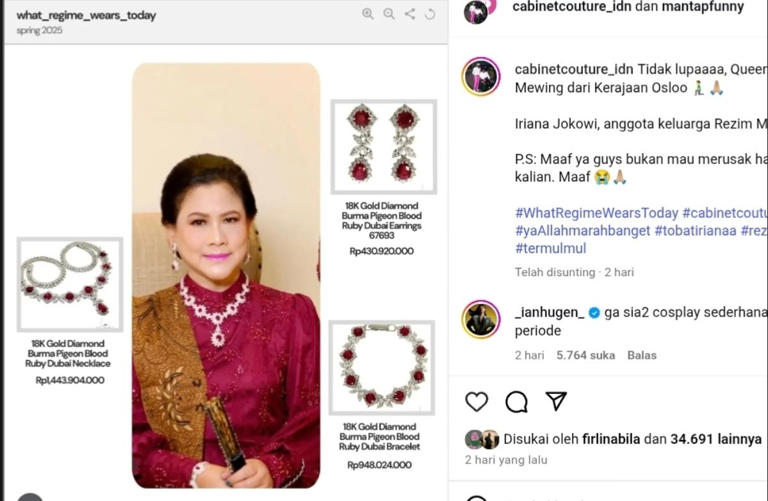The width and height of the screenshot is (768, 501).
Task: Click the rotate refresh icon
Action: pyautogui.click(x=430, y=14)
